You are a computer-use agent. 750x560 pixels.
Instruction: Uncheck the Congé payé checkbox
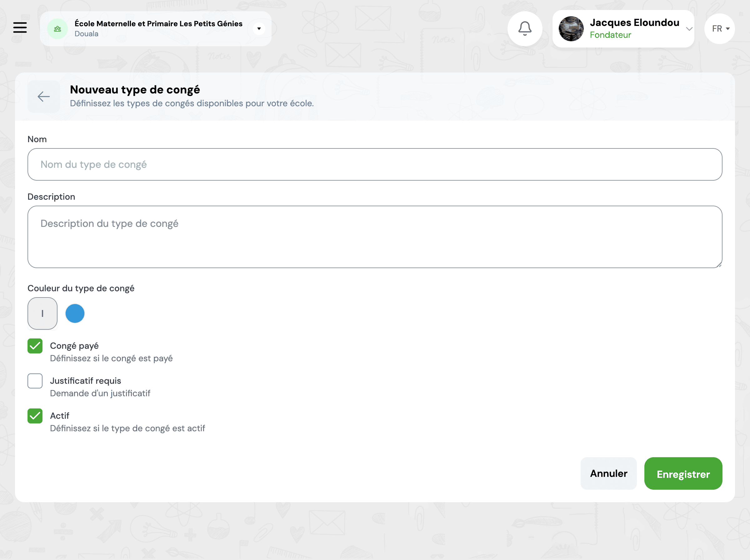(x=35, y=346)
